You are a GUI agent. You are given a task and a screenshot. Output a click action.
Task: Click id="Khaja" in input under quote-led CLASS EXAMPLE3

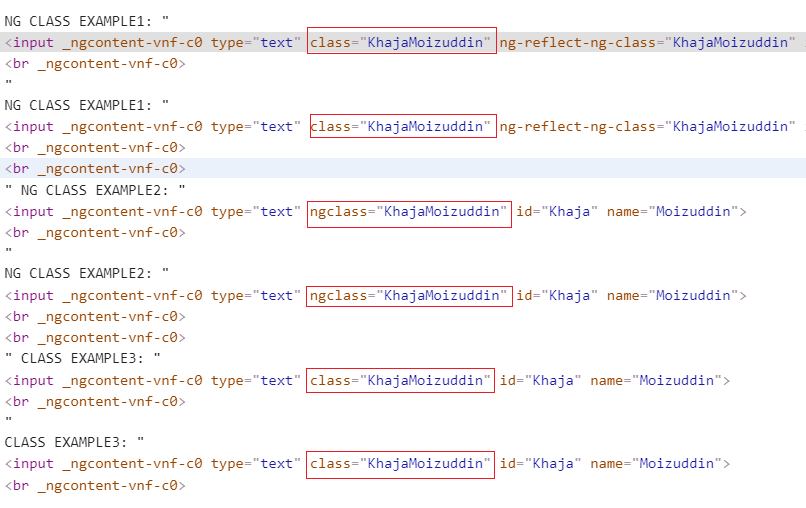point(540,380)
